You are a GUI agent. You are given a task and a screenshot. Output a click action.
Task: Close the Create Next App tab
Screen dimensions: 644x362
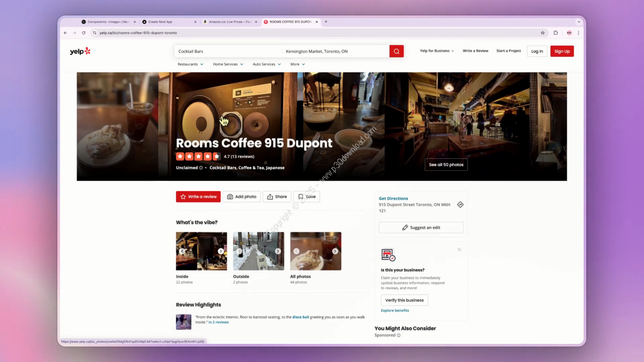pos(195,22)
